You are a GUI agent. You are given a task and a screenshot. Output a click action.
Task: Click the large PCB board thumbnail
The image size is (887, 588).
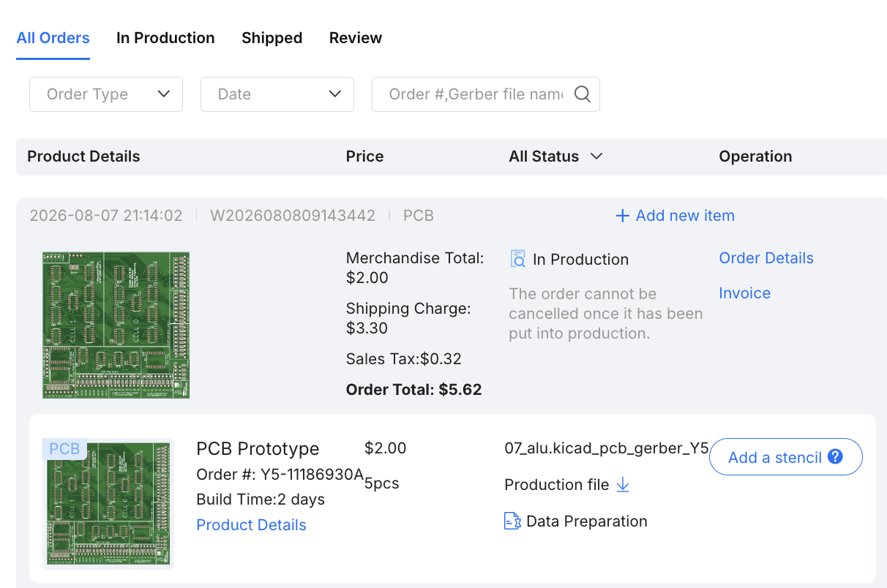tap(116, 325)
